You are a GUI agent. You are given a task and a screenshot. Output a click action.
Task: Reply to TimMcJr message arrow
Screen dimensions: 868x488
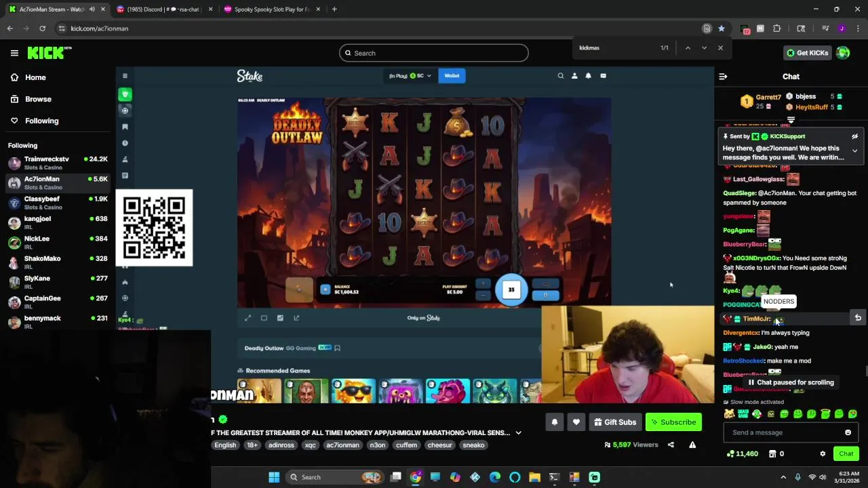coord(858,318)
